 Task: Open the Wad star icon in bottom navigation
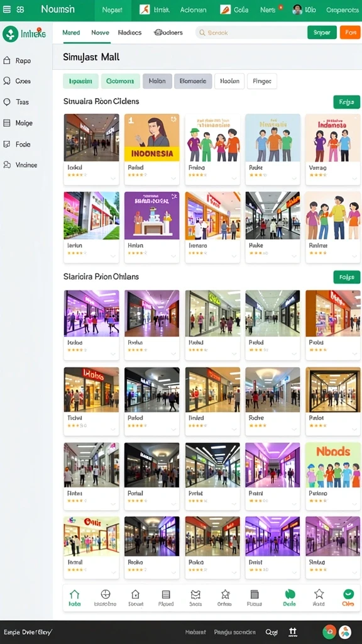point(319,594)
